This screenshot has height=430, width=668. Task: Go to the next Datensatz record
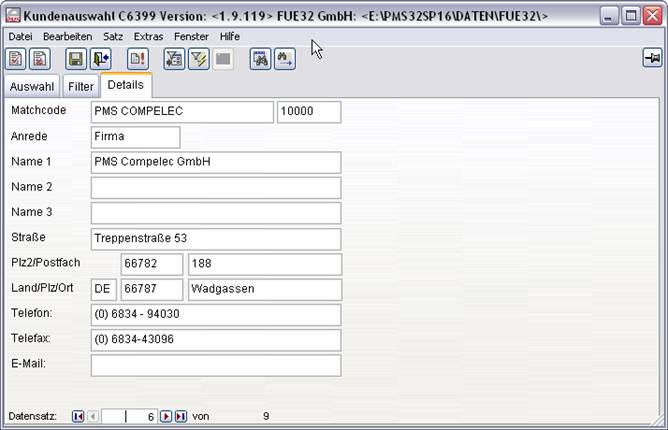(x=166, y=416)
